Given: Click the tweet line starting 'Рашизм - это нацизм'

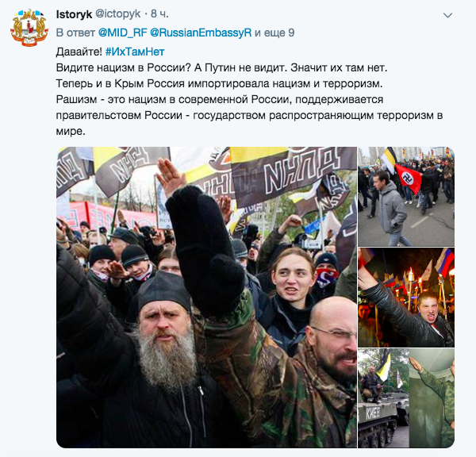Looking at the screenshot, I should (220, 99).
